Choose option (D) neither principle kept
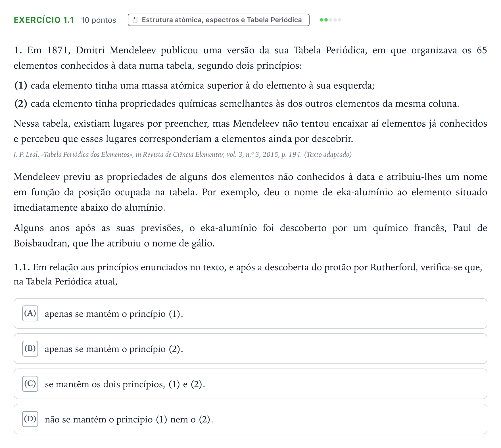Viewport: 501px width, 448px height. [250, 419]
